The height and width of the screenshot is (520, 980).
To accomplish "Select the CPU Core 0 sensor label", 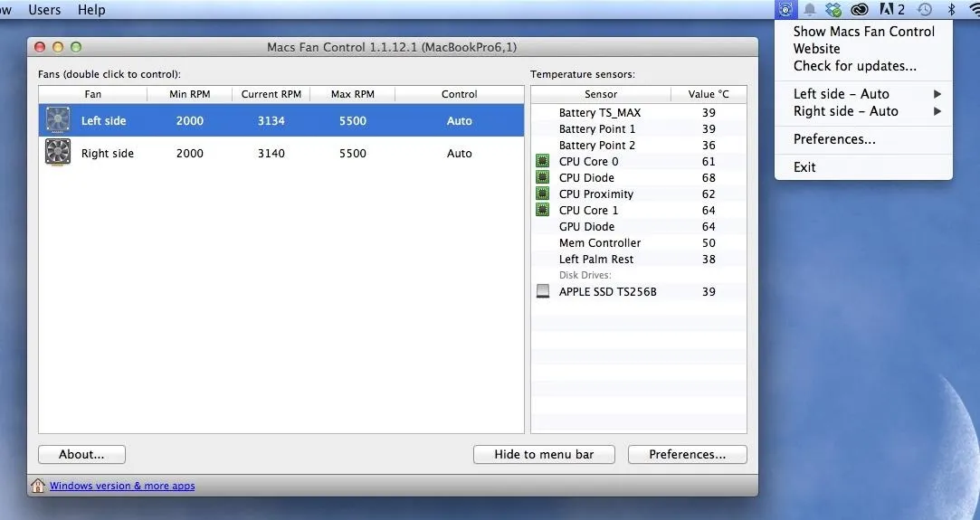I will 589,161.
